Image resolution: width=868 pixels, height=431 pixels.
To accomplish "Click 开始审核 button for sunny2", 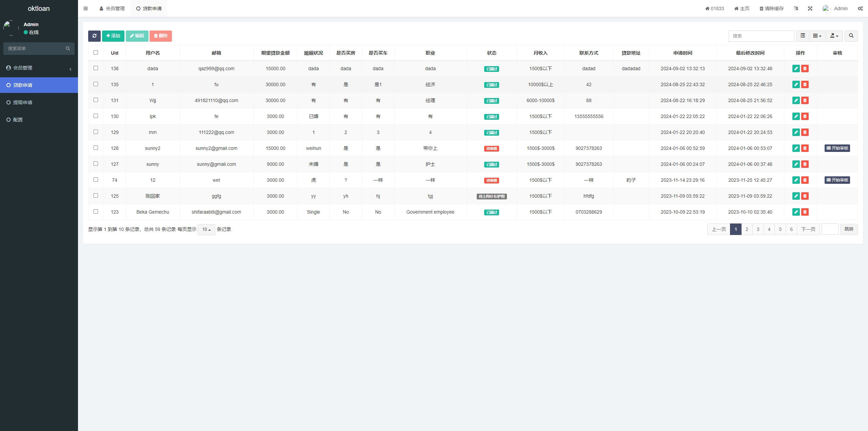I will click(x=837, y=148).
